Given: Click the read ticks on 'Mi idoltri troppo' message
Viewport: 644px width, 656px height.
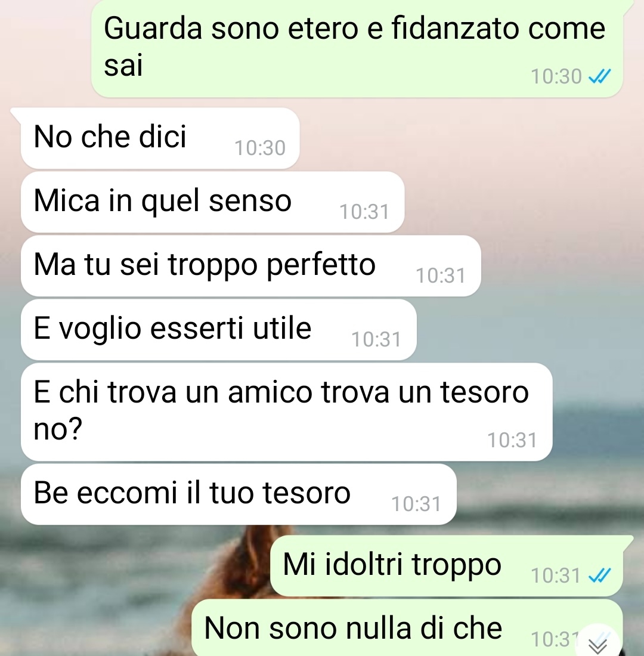Looking at the screenshot, I should tap(600, 575).
